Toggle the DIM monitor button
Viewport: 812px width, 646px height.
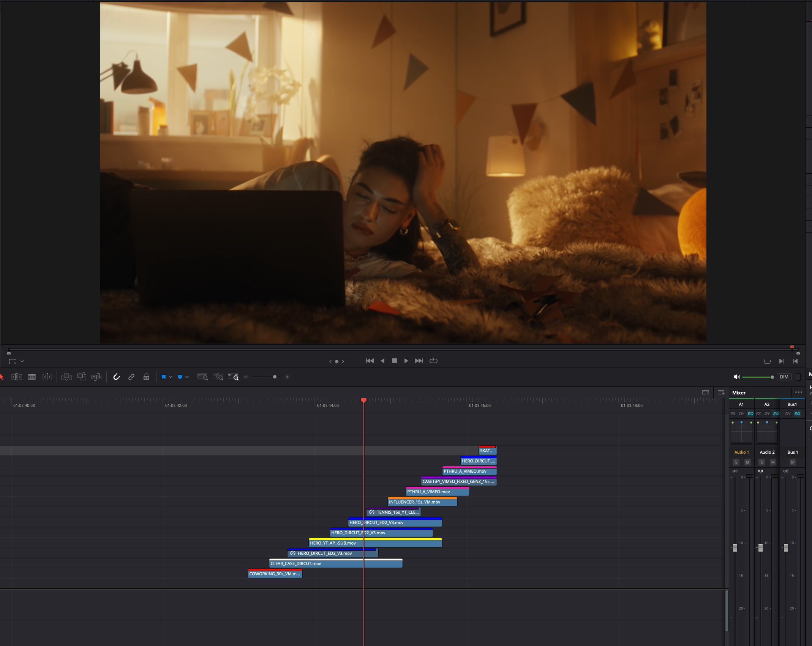pos(784,377)
